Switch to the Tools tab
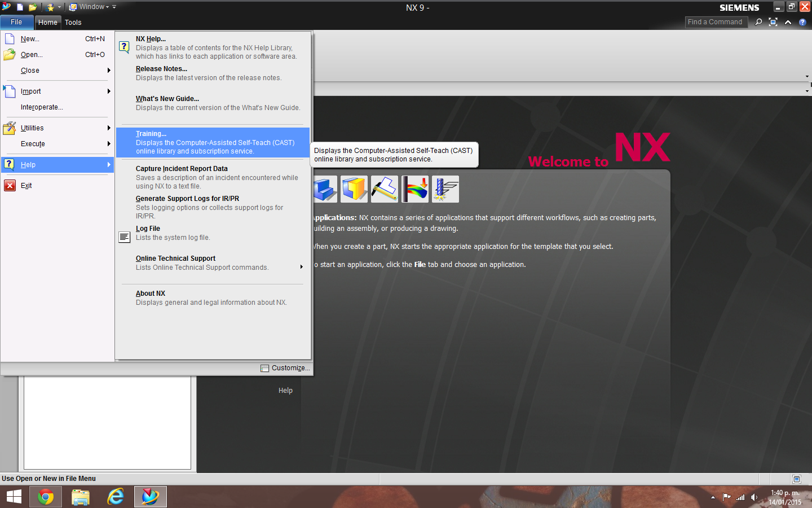812x508 pixels. [x=73, y=23]
